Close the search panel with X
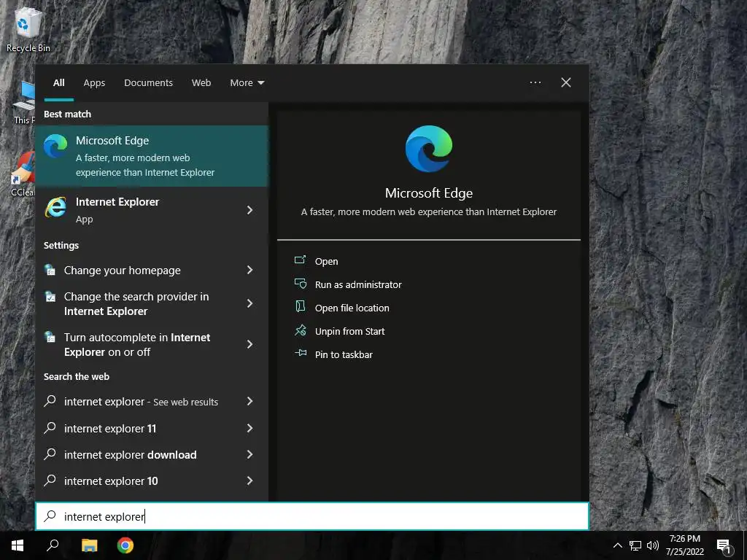This screenshot has width=747, height=560. pos(566,82)
